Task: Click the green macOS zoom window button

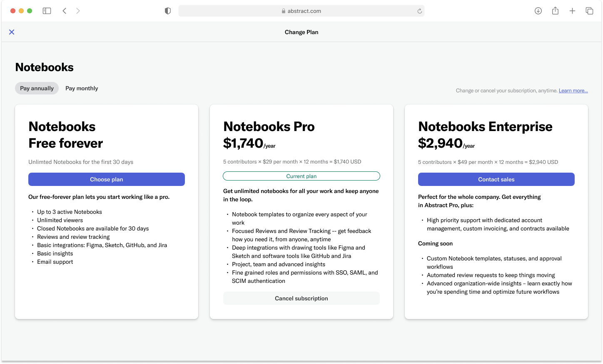Action: pos(30,11)
